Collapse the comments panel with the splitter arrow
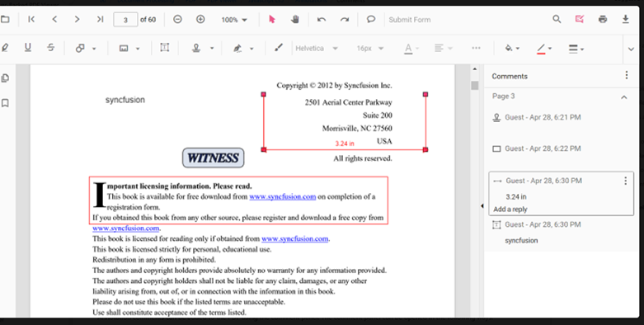The height and width of the screenshot is (325, 644). tap(482, 206)
